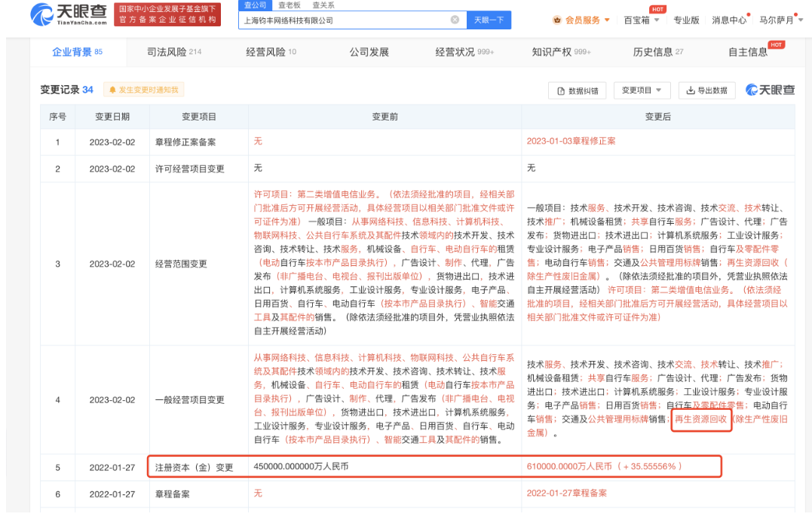Click the red 国家中小企业发展子基金旗下 banner
Screen dimensions: 812x526
[167, 14]
